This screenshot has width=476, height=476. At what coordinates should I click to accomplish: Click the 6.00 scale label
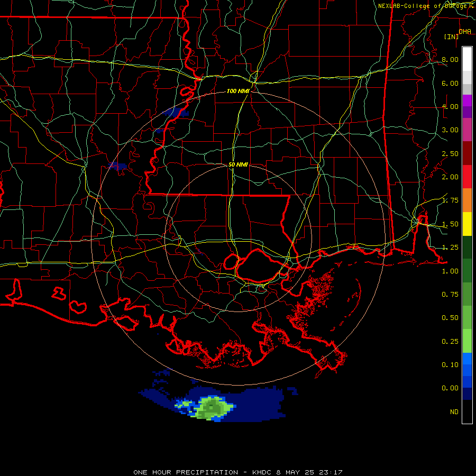tap(450, 83)
